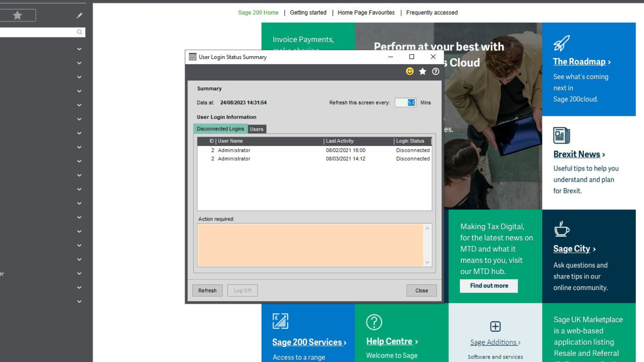The image size is (644, 362).
Task: Click the search icon in sidebar
Action: click(x=79, y=32)
